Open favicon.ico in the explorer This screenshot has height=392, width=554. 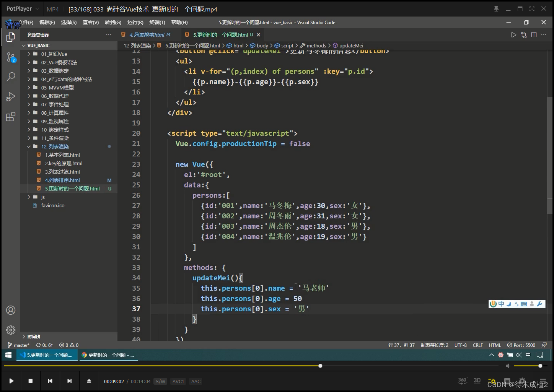click(x=53, y=205)
